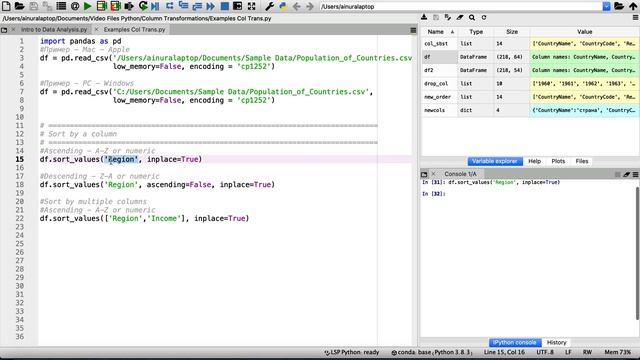Clear console variables with eraser icon
This screenshot has width=640, height=360.
click(627, 174)
